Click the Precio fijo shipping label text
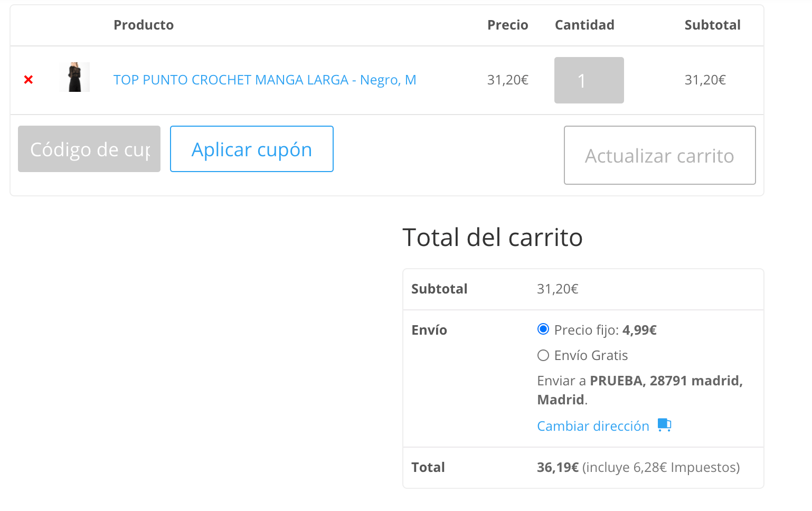Screen dimensions: 812x511 [x=606, y=330]
